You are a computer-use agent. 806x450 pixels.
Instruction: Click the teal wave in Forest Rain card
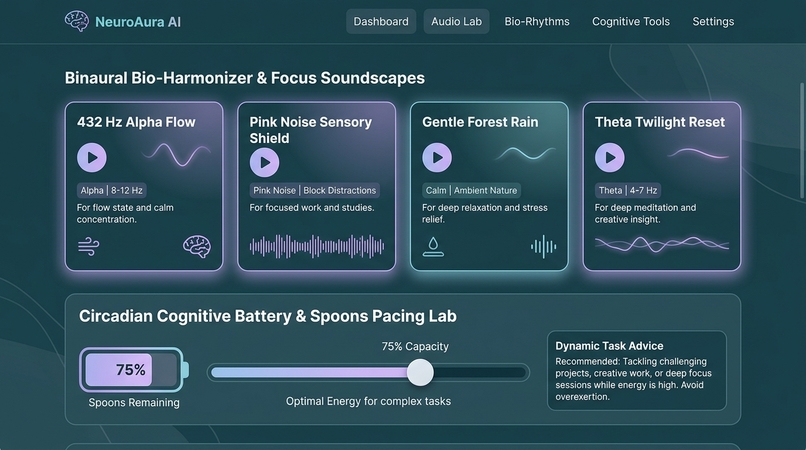525,153
